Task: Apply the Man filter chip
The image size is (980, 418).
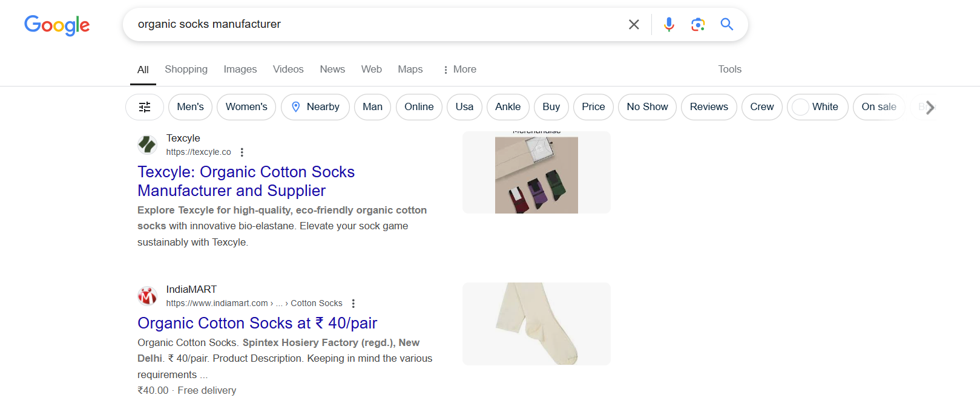Action: 372,107
